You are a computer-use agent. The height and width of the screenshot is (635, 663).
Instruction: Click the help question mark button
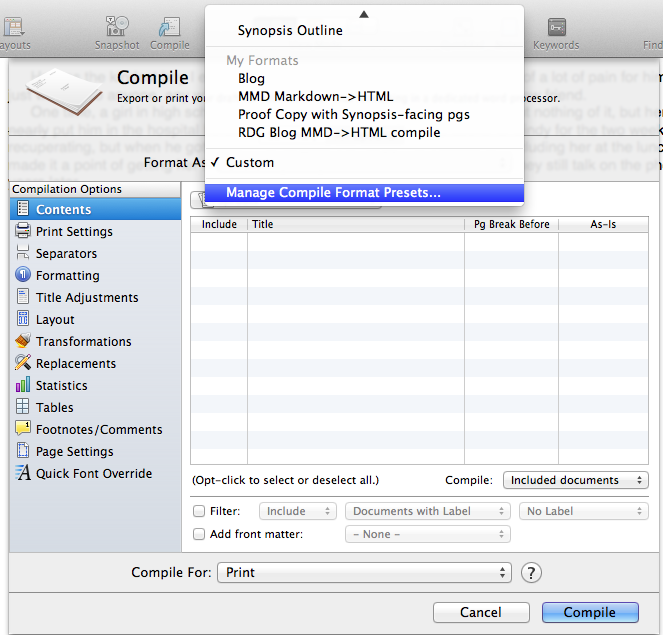point(531,572)
